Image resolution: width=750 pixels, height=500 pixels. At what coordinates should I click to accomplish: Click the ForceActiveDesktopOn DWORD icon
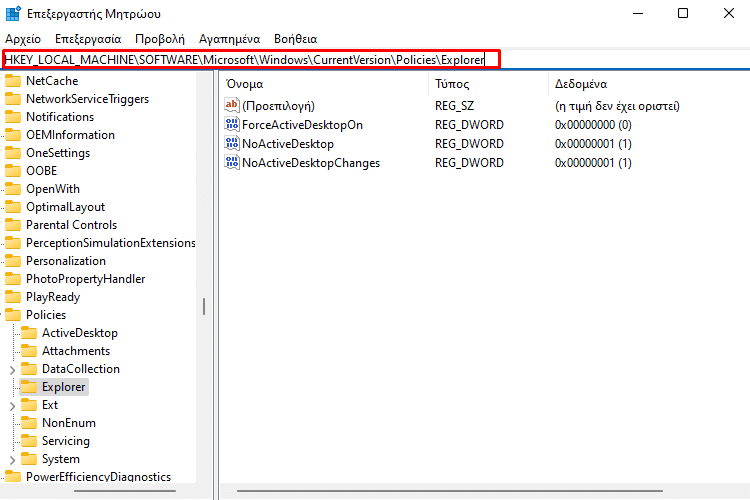point(232,124)
